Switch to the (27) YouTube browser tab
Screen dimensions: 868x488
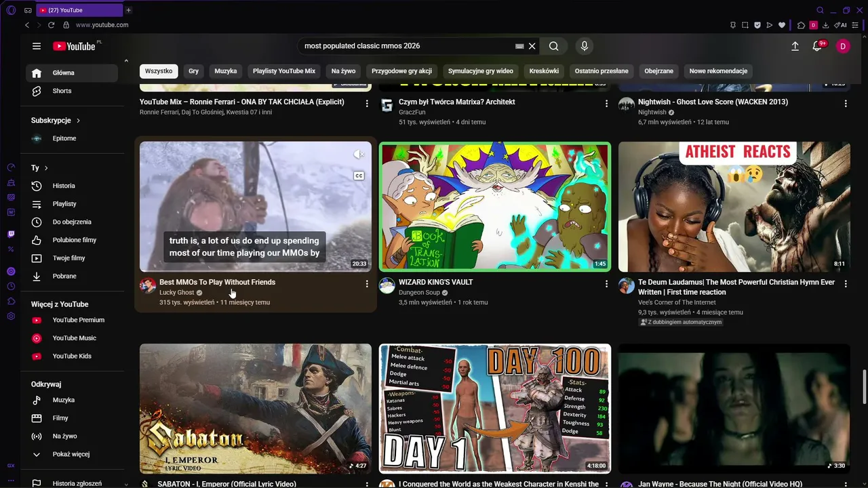click(x=79, y=10)
